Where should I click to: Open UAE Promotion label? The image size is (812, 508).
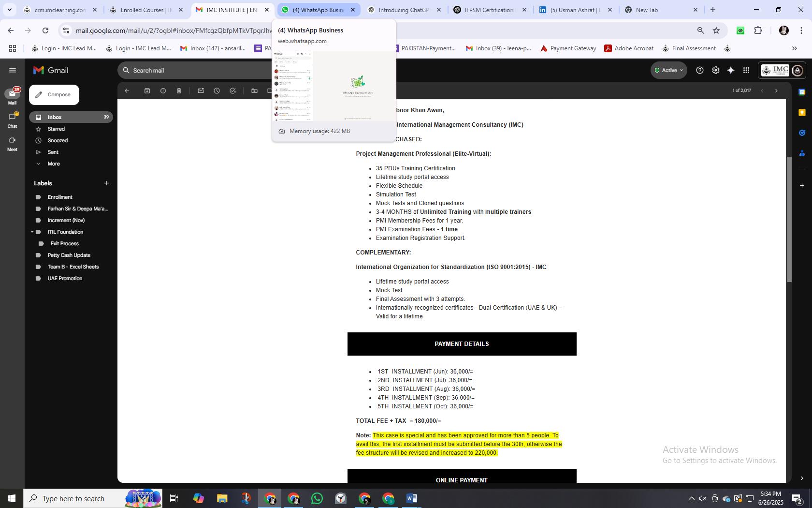(71, 278)
